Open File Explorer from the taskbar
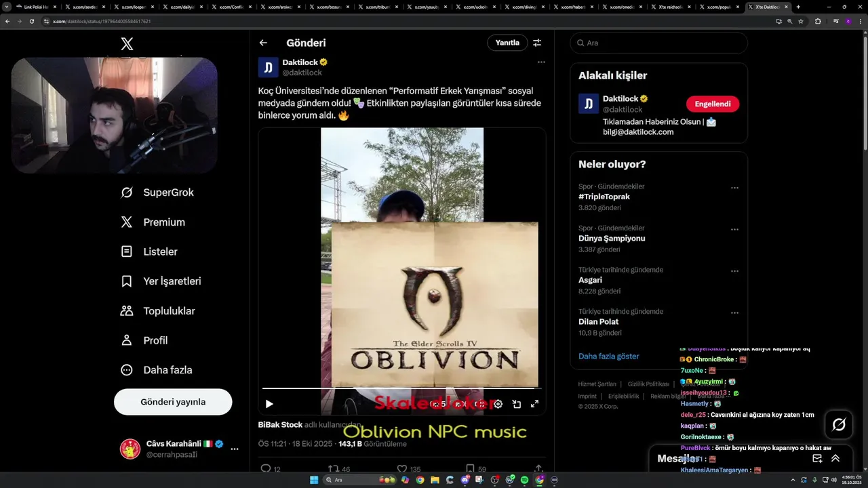The image size is (868, 488). [435, 480]
